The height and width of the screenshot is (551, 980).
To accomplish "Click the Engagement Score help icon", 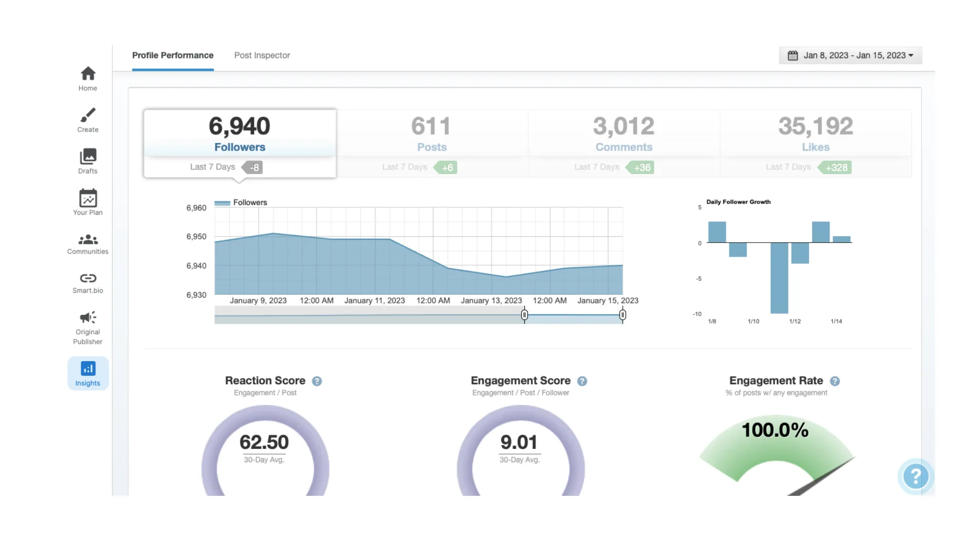I will pos(582,381).
